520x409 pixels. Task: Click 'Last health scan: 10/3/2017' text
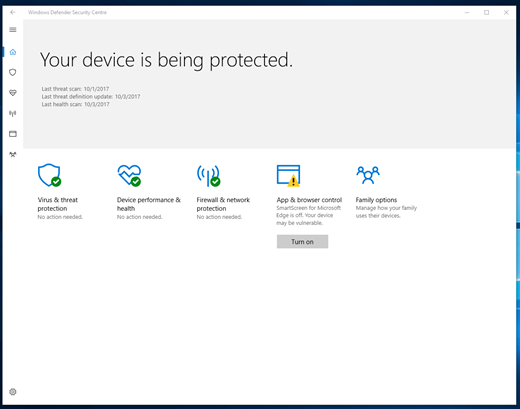(x=75, y=104)
